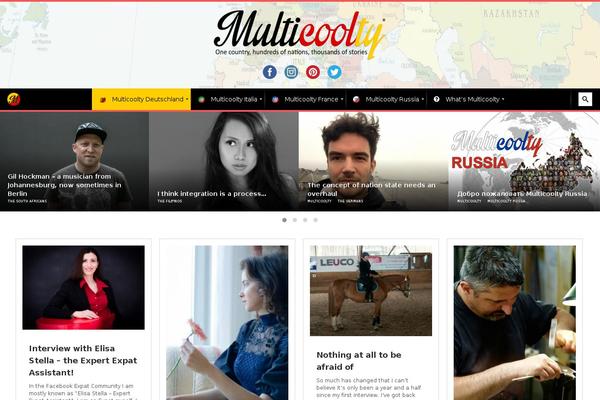The width and height of the screenshot is (600, 400).
Task: Open the Pinterest social icon
Action: [313, 72]
